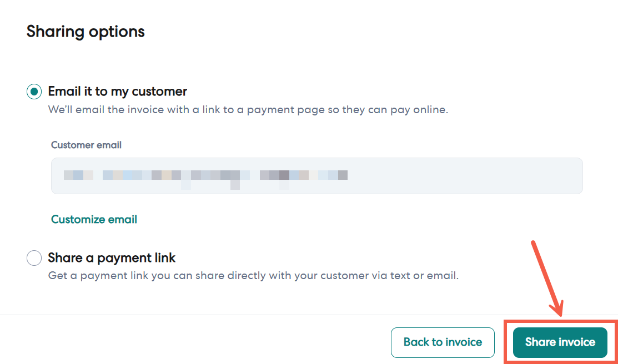The image size is (618, 364).
Task: Click the filled teal dot of selected radio
Action: click(x=34, y=92)
